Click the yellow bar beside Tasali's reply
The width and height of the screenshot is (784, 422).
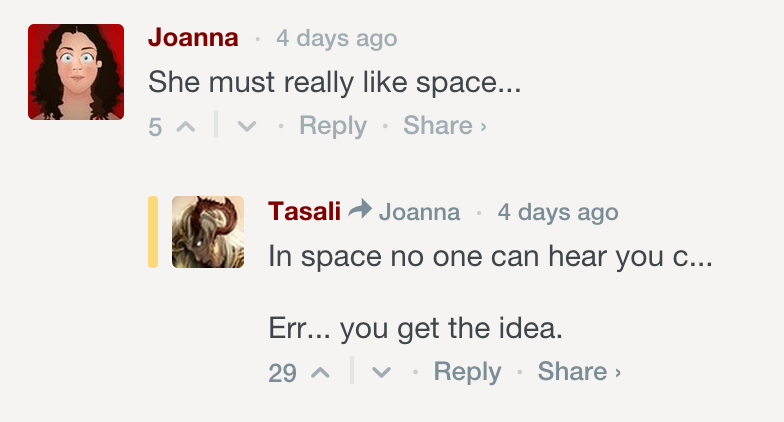(x=153, y=232)
